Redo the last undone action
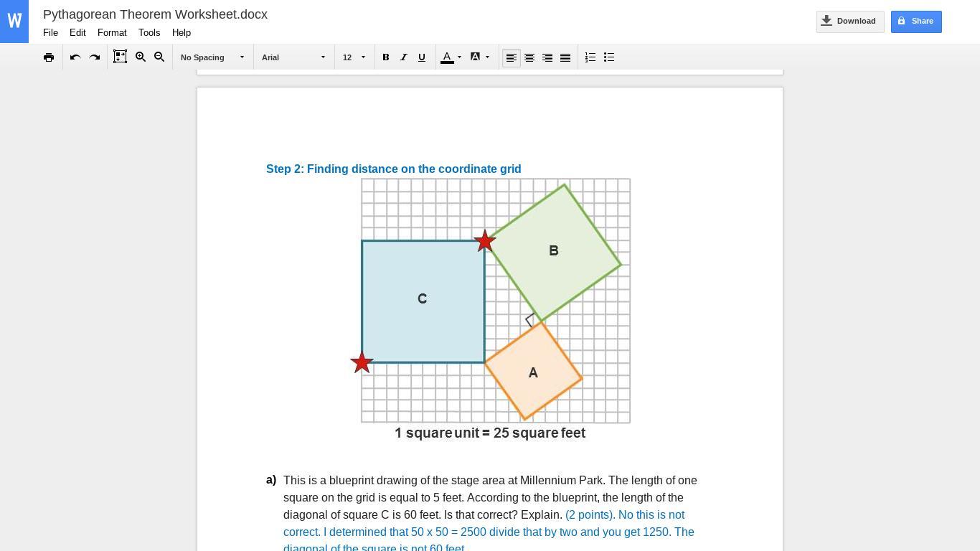Screen dimensions: 980x551 95,57
